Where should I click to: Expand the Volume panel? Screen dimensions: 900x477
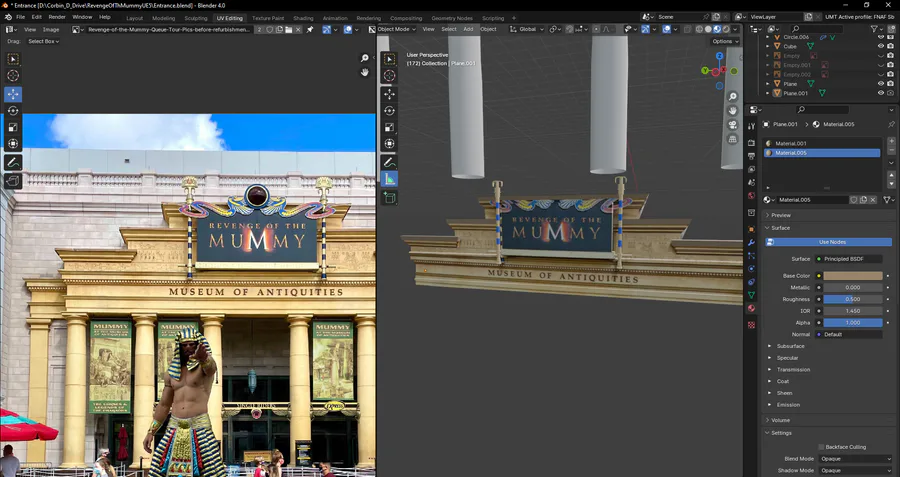tap(780, 420)
